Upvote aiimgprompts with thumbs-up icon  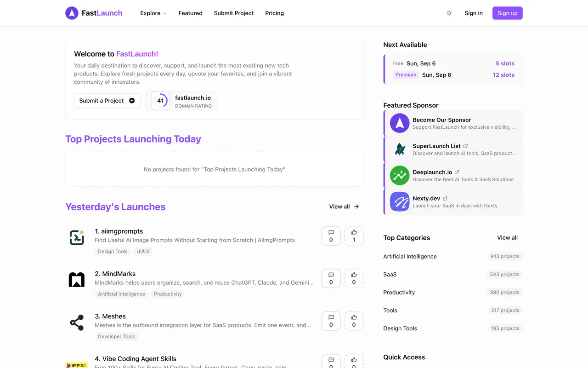coord(354,236)
